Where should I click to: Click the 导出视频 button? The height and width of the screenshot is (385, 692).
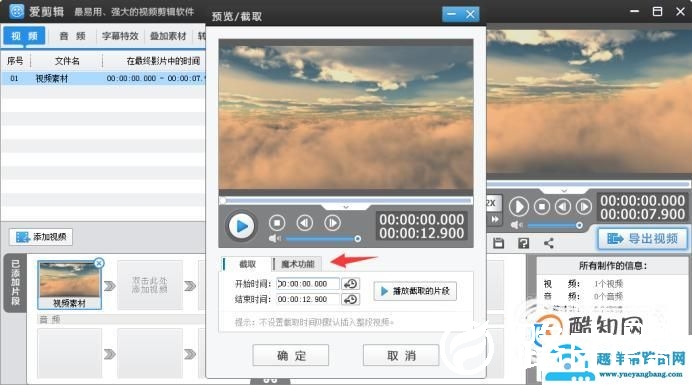coord(643,239)
